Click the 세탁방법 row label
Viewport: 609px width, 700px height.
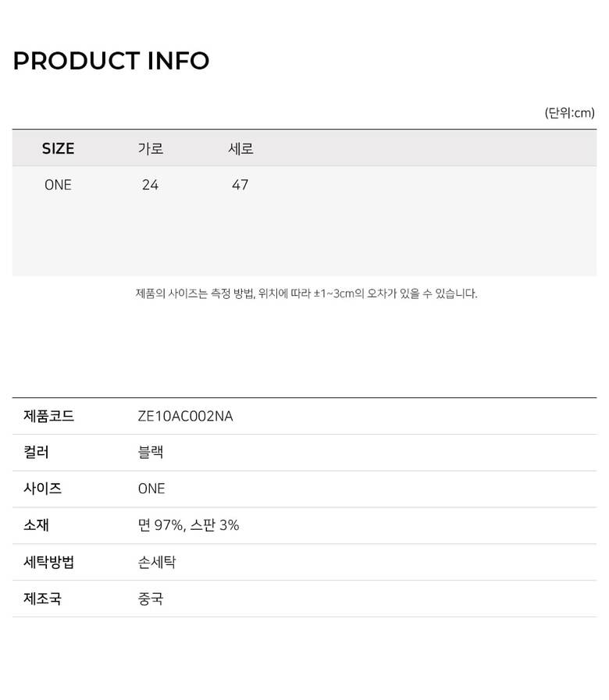[x=49, y=562]
